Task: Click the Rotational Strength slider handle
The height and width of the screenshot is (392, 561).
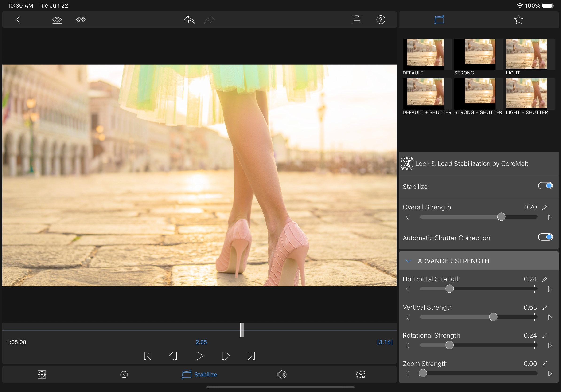Action: coord(449,345)
